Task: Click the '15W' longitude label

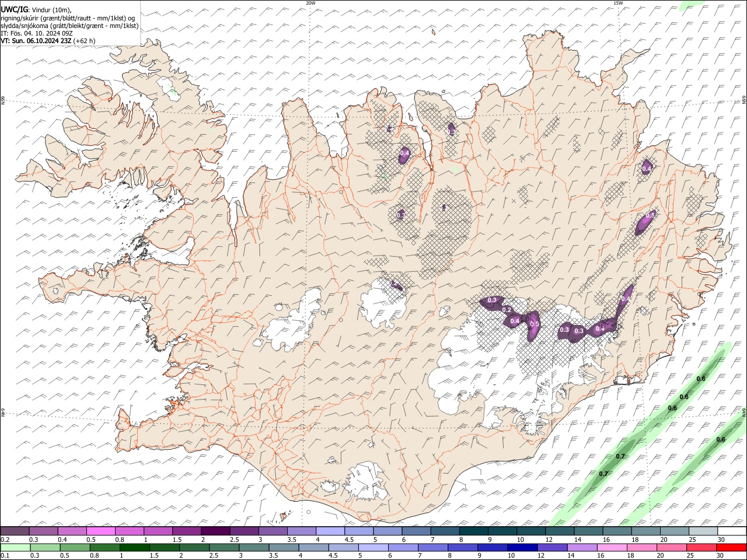Action: tap(618, 3)
